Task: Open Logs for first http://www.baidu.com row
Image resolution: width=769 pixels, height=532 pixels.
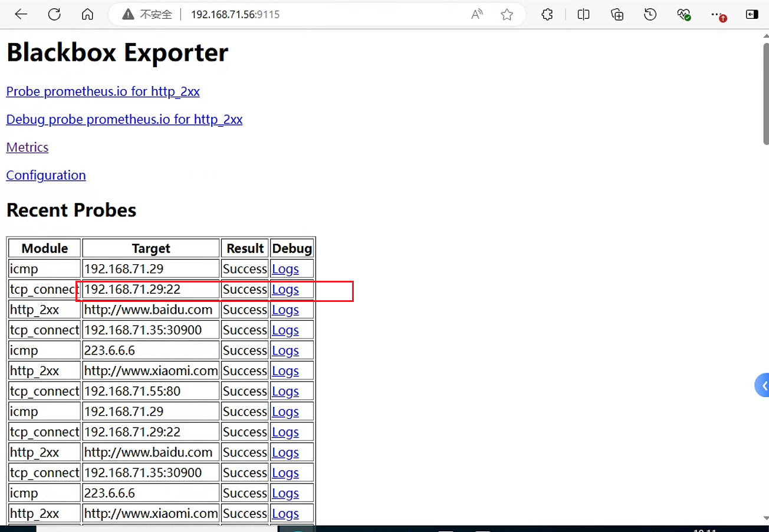Action: 285,310
